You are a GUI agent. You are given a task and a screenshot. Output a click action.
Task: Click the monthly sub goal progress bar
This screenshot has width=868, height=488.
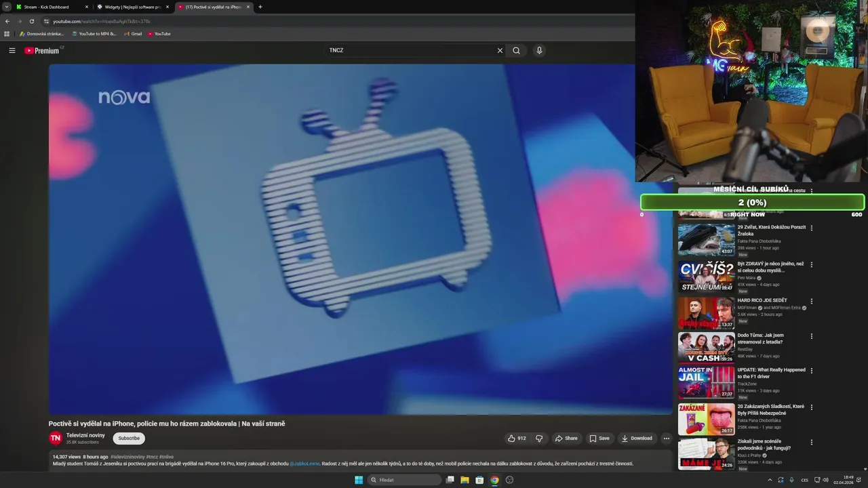click(x=752, y=203)
